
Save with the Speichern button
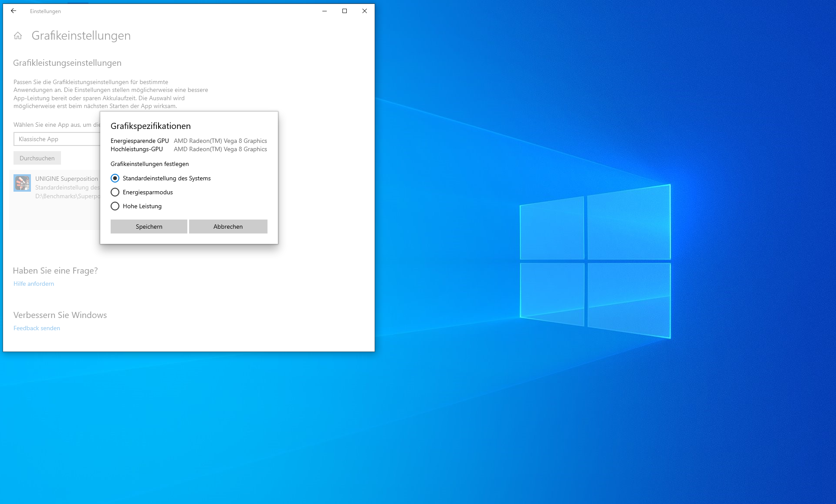[x=149, y=227]
